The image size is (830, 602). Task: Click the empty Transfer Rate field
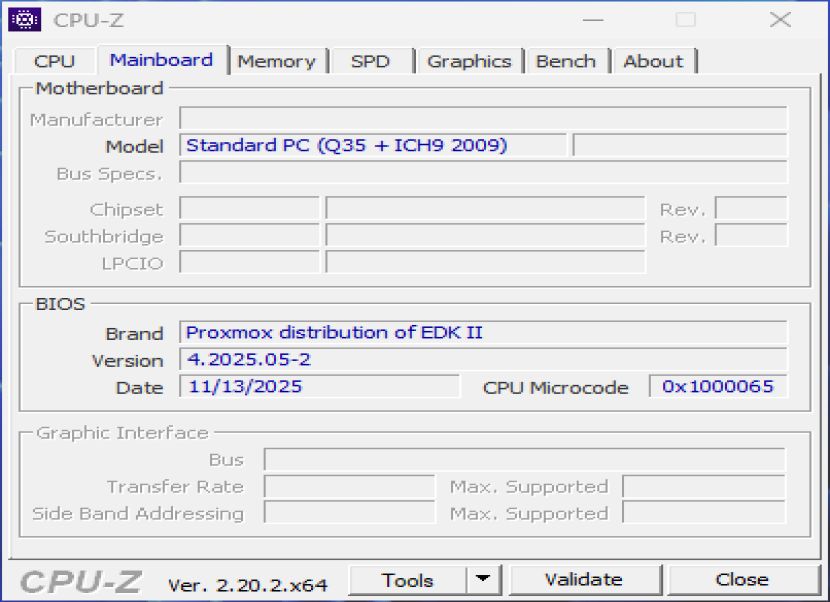tap(349, 486)
